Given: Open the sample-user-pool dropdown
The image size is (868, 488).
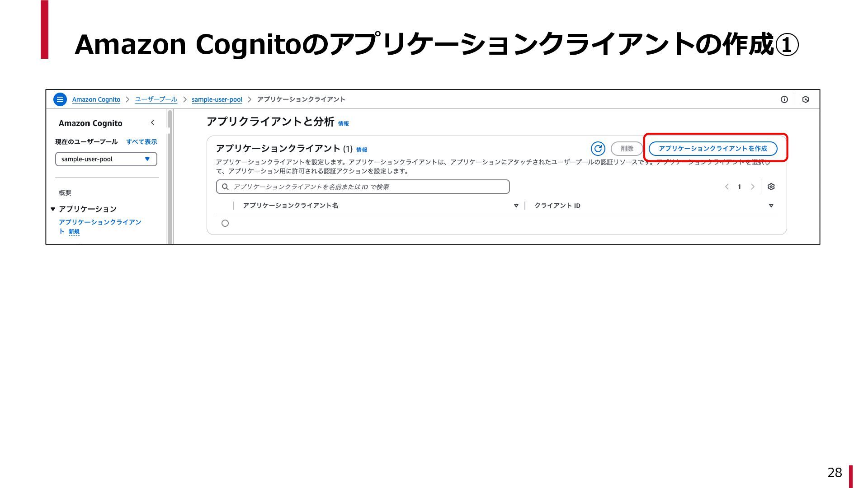Looking at the screenshot, I should [x=106, y=159].
